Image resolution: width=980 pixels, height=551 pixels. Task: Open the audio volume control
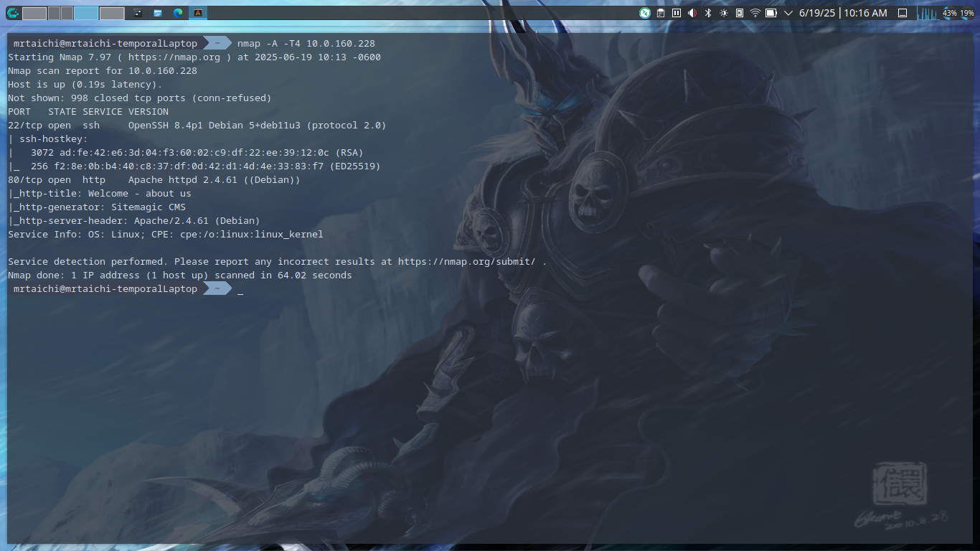tap(692, 13)
